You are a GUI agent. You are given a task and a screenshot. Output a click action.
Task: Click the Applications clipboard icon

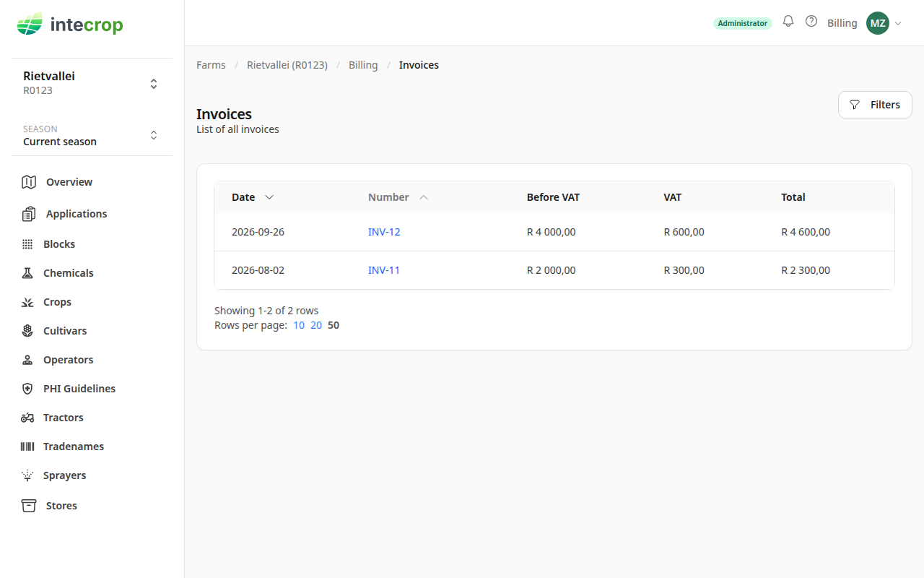tap(29, 214)
